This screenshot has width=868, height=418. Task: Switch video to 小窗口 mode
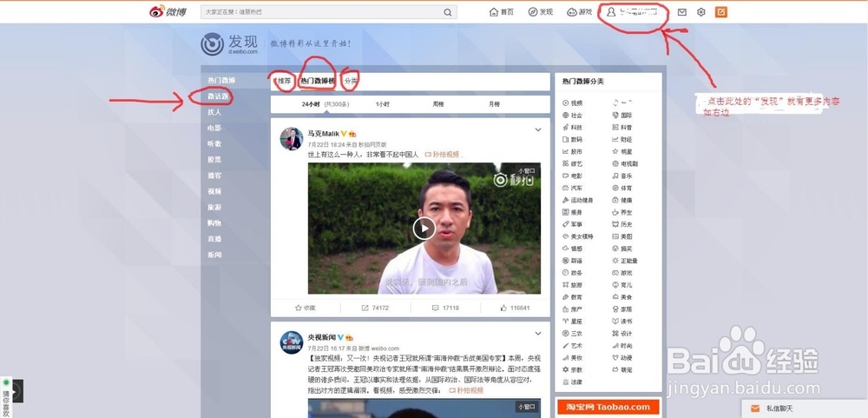pos(527,171)
